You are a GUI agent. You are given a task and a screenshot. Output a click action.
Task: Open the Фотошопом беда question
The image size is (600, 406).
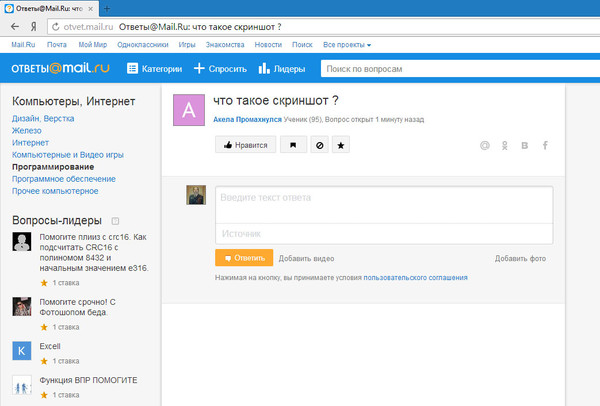coord(77,307)
